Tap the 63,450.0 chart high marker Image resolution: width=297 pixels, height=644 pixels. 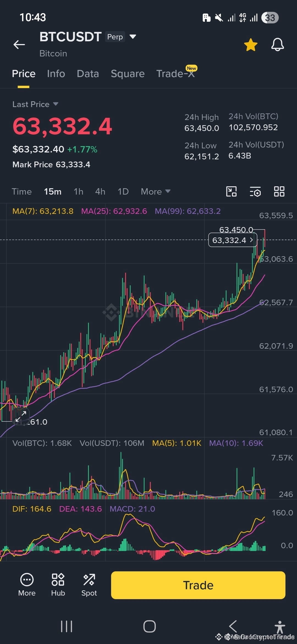pos(236,229)
